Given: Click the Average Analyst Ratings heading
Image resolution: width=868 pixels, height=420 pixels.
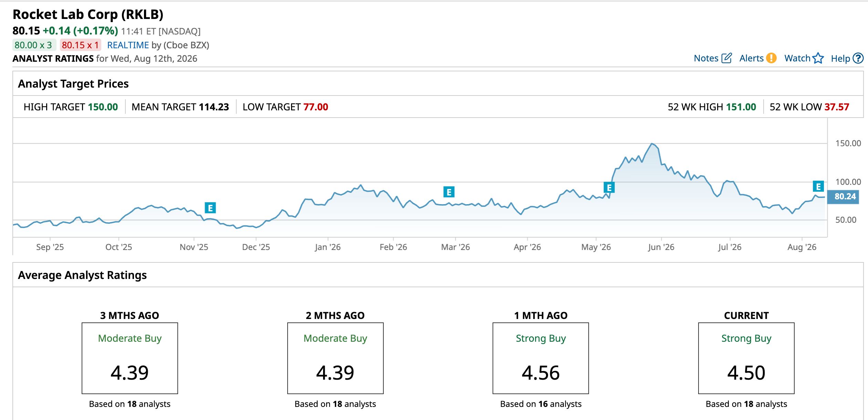Looking at the screenshot, I should 82,275.
